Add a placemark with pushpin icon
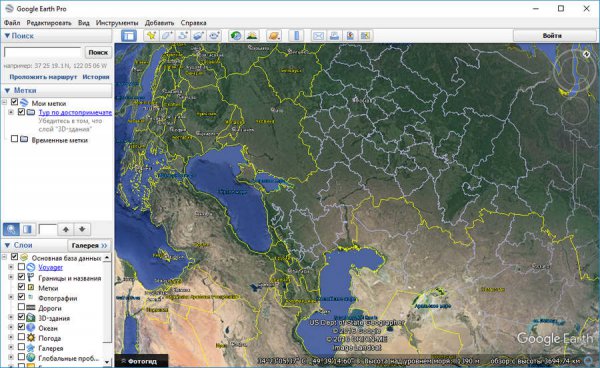This screenshot has width=600, height=368. (x=151, y=36)
